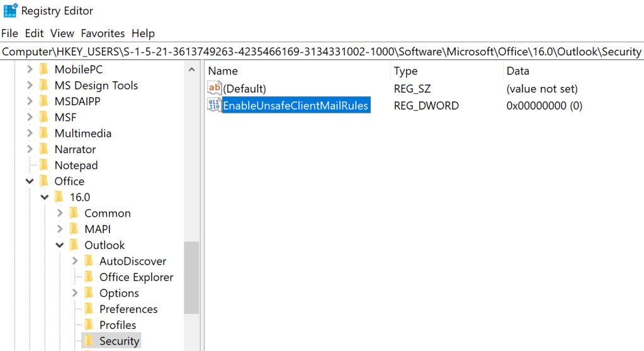644x351 pixels.
Task: Open the Favorites menu
Action: click(x=103, y=33)
